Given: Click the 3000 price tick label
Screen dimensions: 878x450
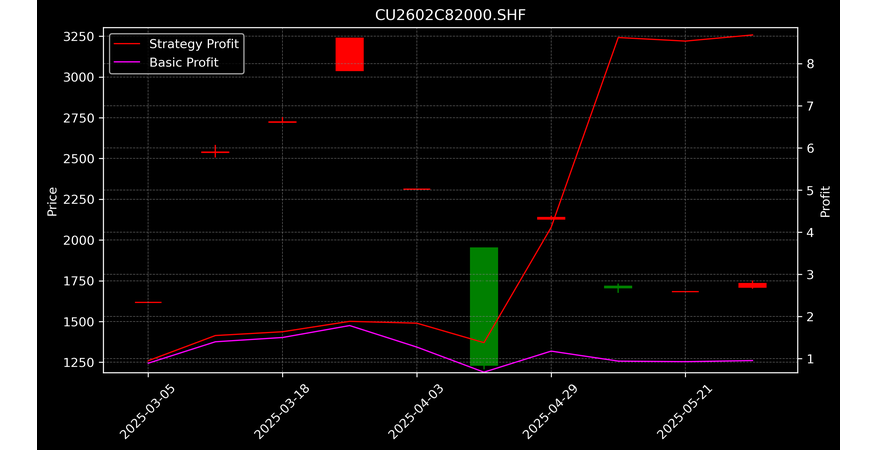Looking at the screenshot, I should pyautogui.click(x=79, y=77).
